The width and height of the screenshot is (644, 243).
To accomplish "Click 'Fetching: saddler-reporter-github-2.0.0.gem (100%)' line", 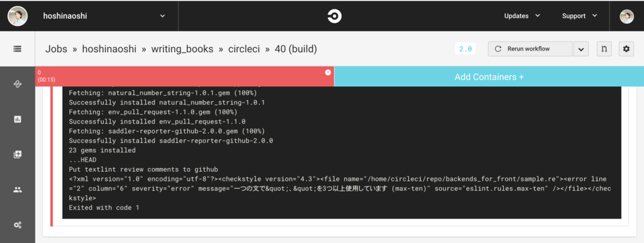I will coord(167,131).
